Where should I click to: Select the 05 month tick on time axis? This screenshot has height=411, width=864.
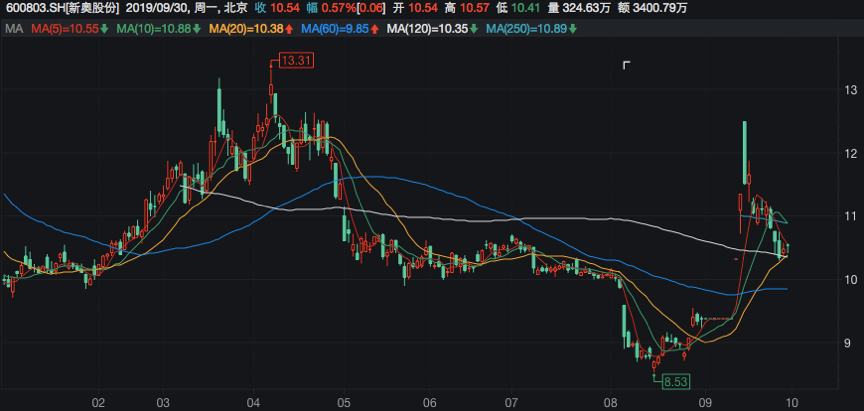(343, 403)
